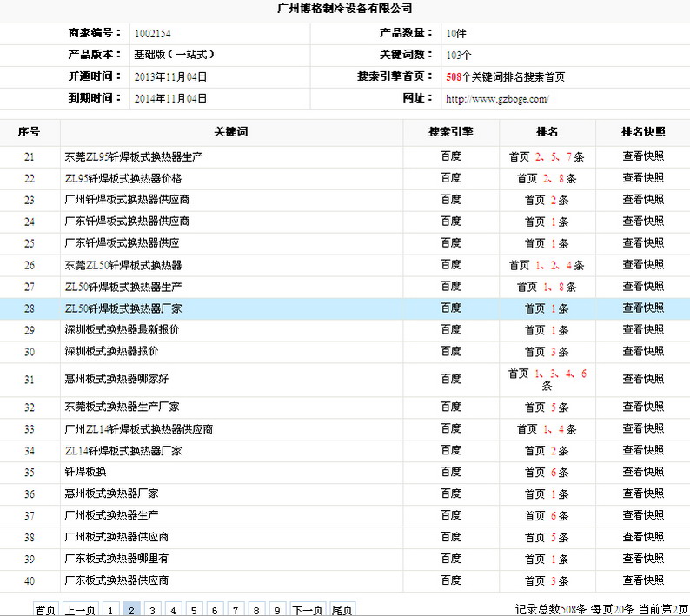This screenshot has width=690, height=616.
Task: Go to pagination page 4
Action: tap(173, 610)
